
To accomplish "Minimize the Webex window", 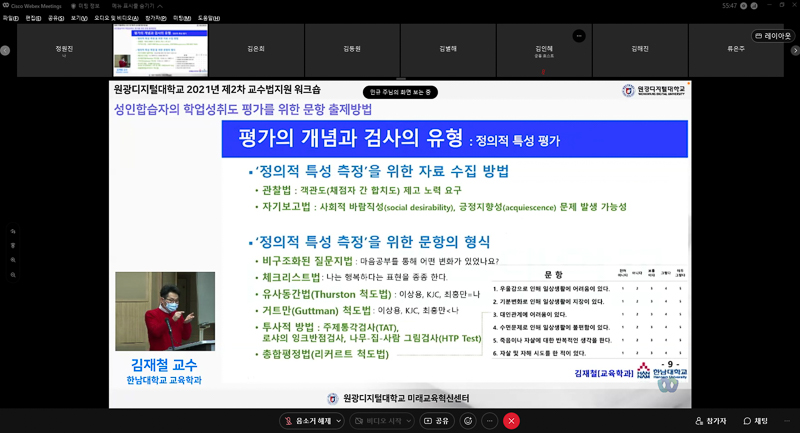I will coord(769,6).
